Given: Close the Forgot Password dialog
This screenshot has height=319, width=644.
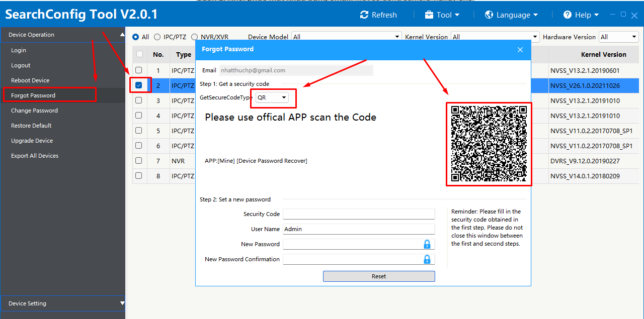Looking at the screenshot, I should pos(520,49).
